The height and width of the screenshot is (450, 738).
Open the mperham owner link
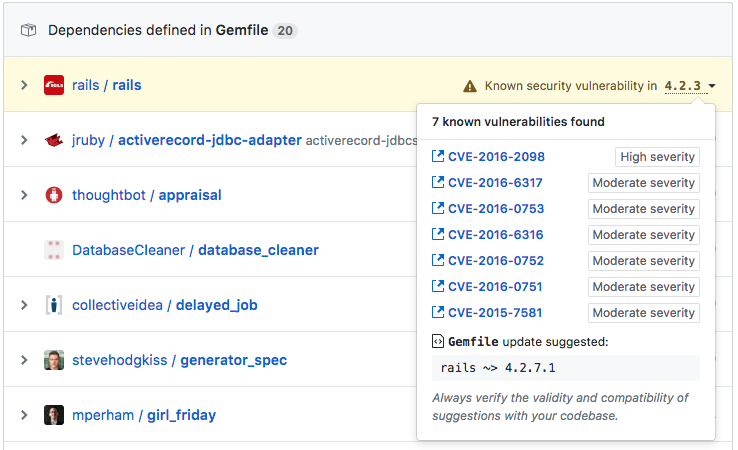click(103, 415)
